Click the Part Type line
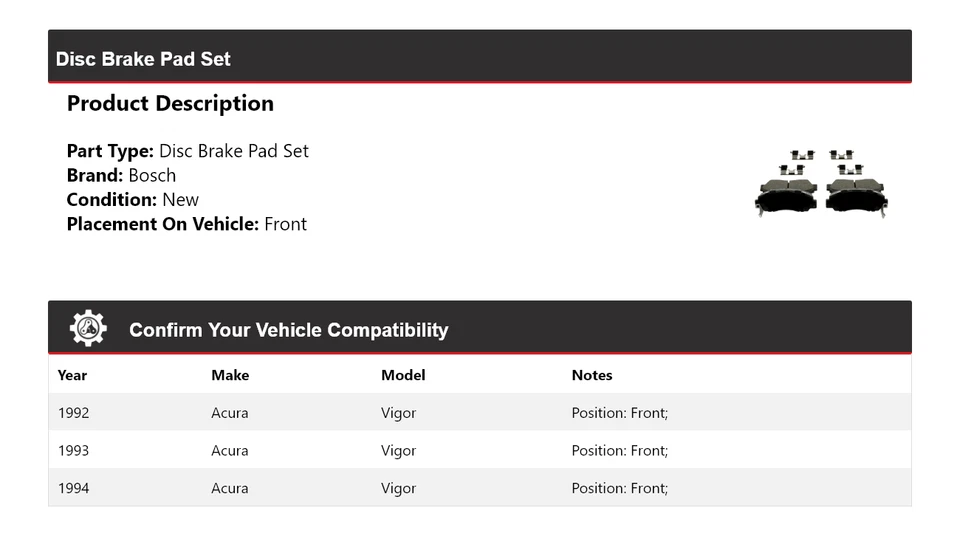The image size is (960, 536). [187, 151]
